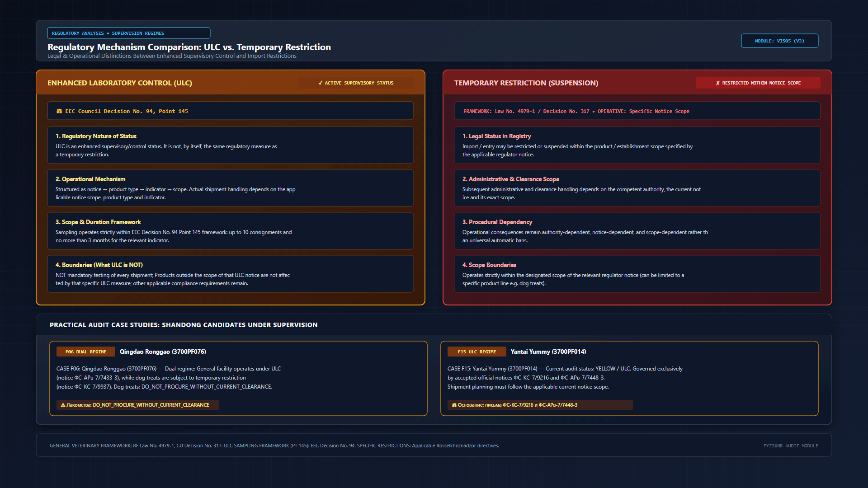The width and height of the screenshot is (868, 488).
Task: Click the warning triangle icon before Лакомства
Action: click(x=63, y=405)
